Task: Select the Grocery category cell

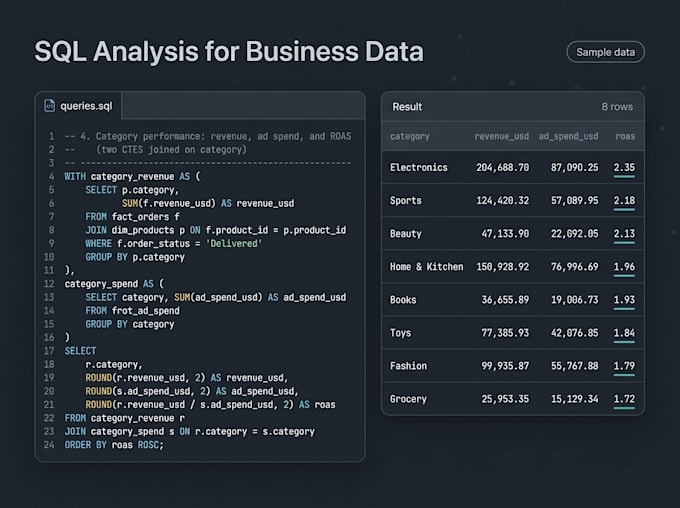Action: 408,399
